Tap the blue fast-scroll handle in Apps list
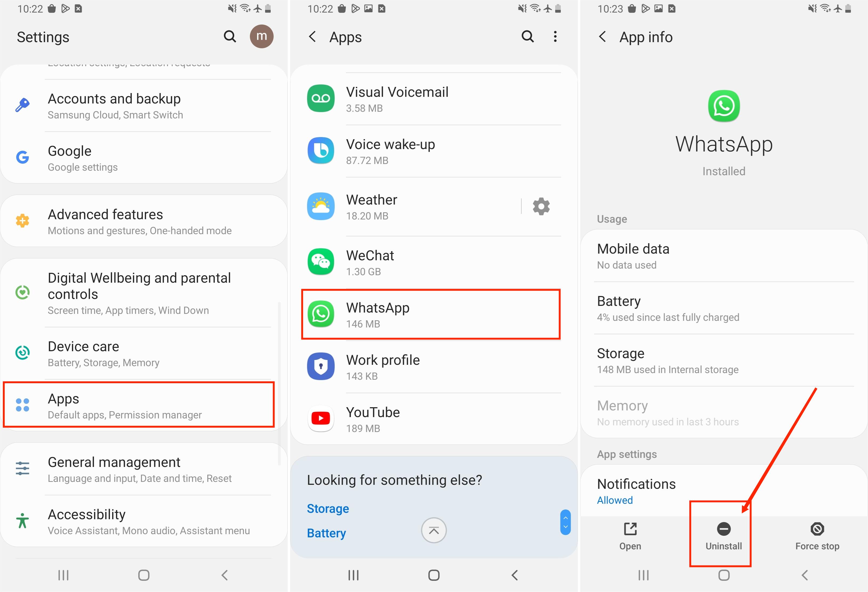This screenshot has height=592, width=868. pyautogui.click(x=565, y=522)
